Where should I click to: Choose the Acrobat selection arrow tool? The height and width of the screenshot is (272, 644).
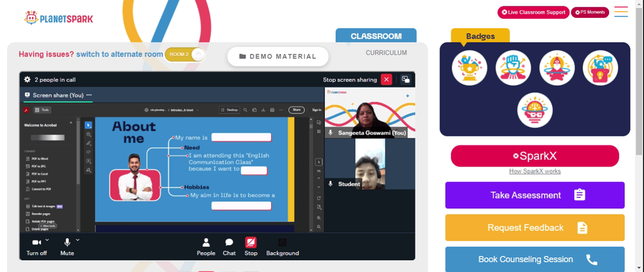point(88,125)
